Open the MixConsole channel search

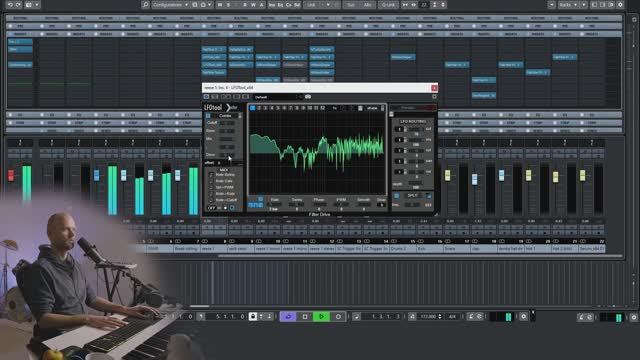tap(145, 4)
